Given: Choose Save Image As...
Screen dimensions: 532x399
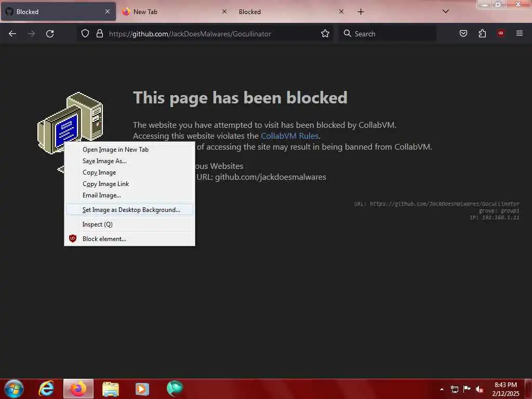Looking at the screenshot, I should click(x=129, y=161).
